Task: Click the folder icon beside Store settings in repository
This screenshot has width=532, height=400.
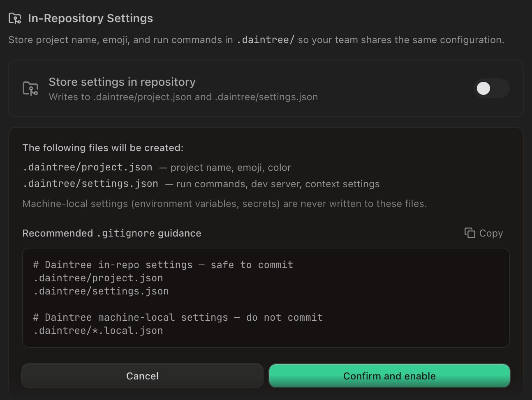Action: tap(30, 88)
